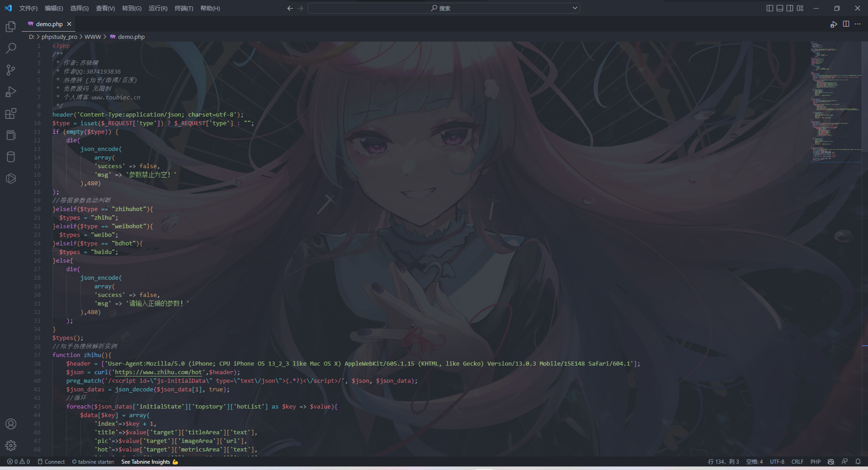Image resolution: width=868 pixels, height=470 pixels.
Task: Open the Source Control view
Action: pos(11,70)
